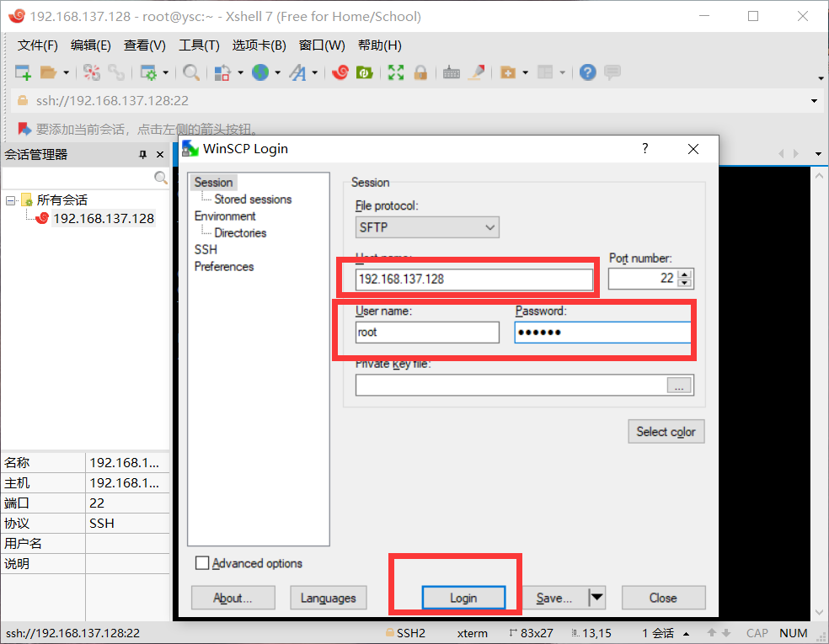Select Preferences in WinSCP tree
Viewport: 829px width, 644px height.
[223, 266]
